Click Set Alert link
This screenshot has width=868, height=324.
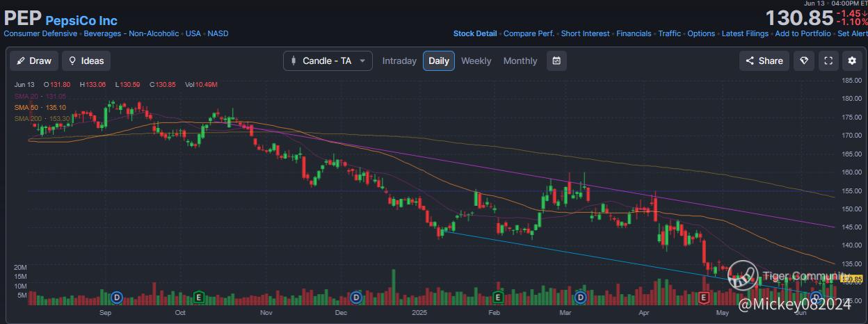pos(852,33)
